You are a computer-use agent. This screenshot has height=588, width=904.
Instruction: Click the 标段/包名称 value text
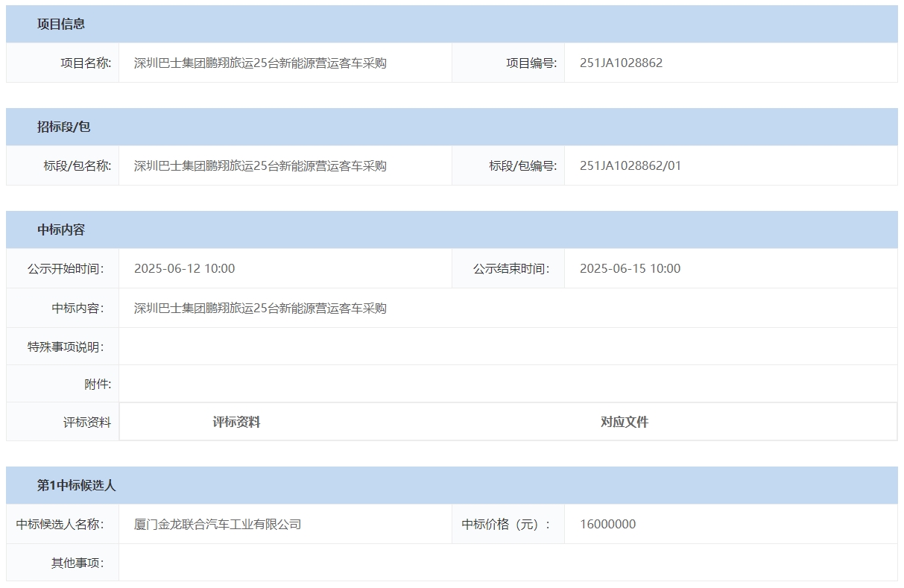(x=260, y=166)
